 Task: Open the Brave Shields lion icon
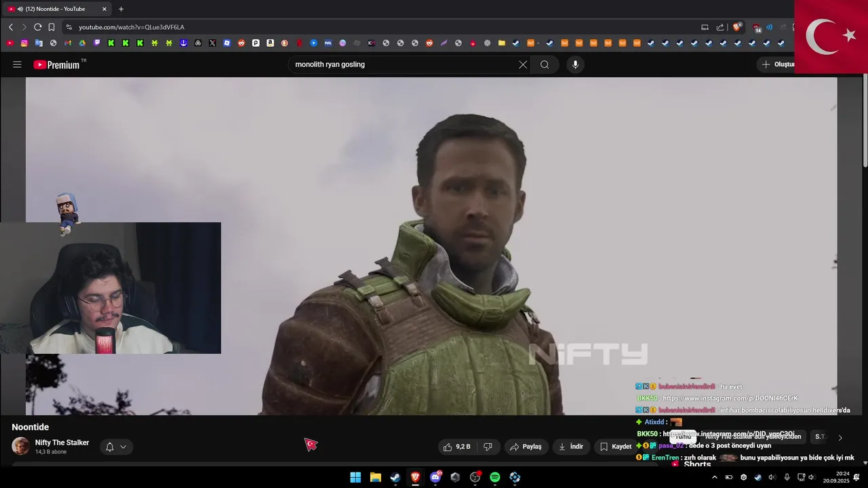pyautogui.click(x=736, y=27)
